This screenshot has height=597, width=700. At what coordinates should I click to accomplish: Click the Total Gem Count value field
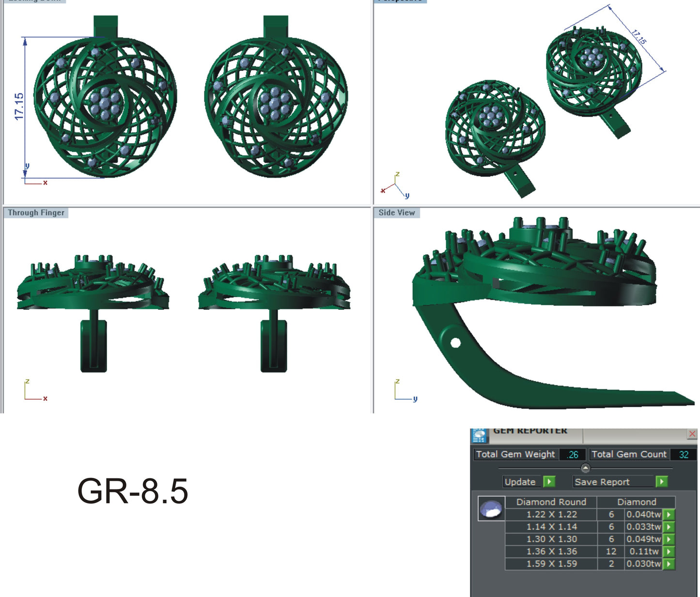point(684,455)
